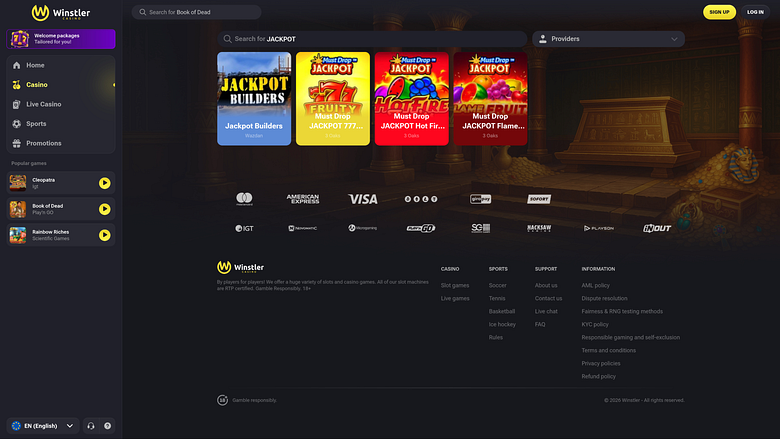
Task: Click the INOUT provider logo
Action: click(x=657, y=228)
